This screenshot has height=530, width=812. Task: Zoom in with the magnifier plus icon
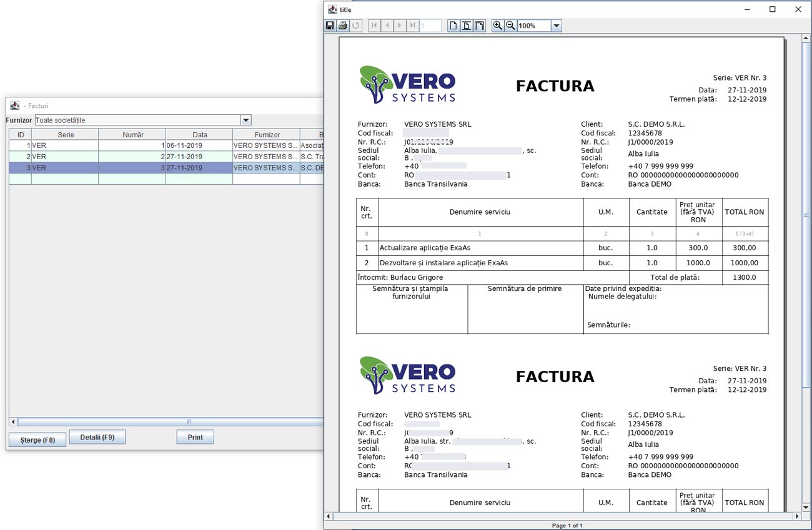pos(498,26)
